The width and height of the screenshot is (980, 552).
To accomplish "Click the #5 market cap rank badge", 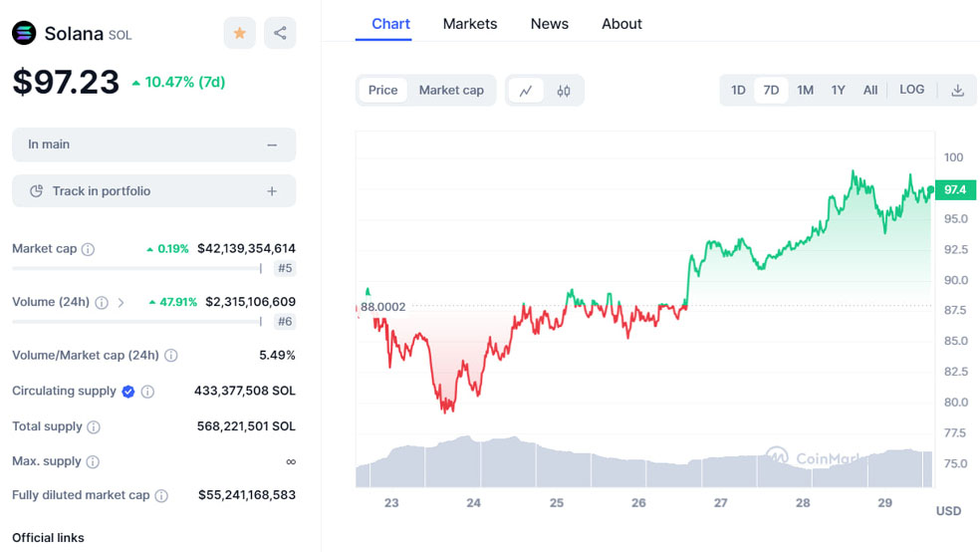I will point(285,268).
